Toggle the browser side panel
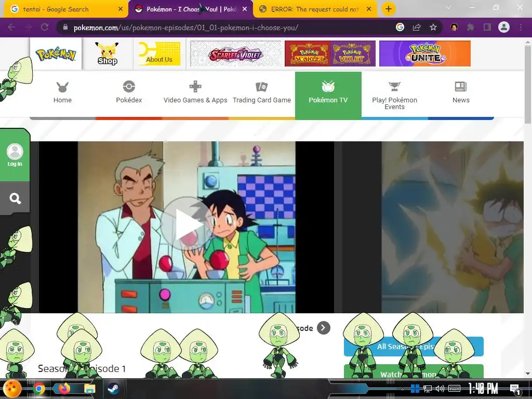The image size is (532, 399). (x=487, y=27)
